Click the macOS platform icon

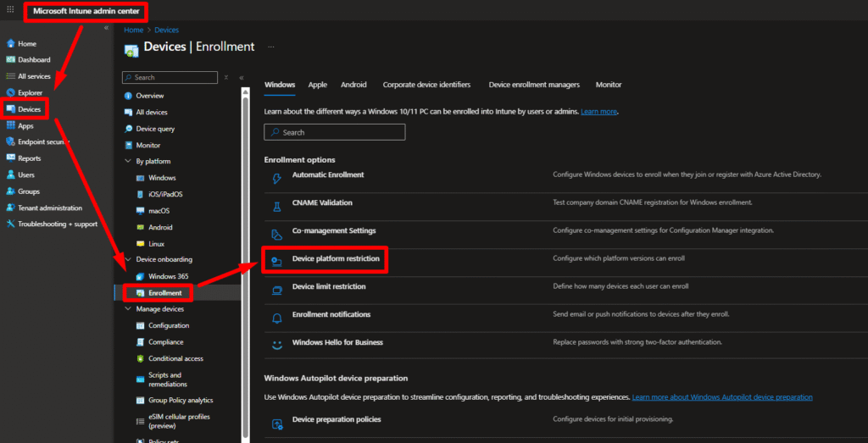pyautogui.click(x=140, y=211)
